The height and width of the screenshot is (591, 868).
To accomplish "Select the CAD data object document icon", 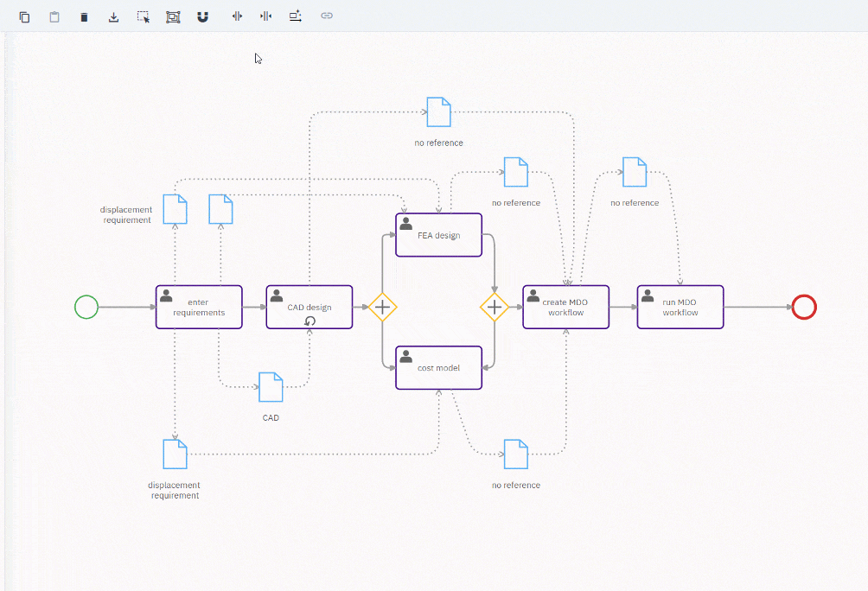I will [x=271, y=387].
